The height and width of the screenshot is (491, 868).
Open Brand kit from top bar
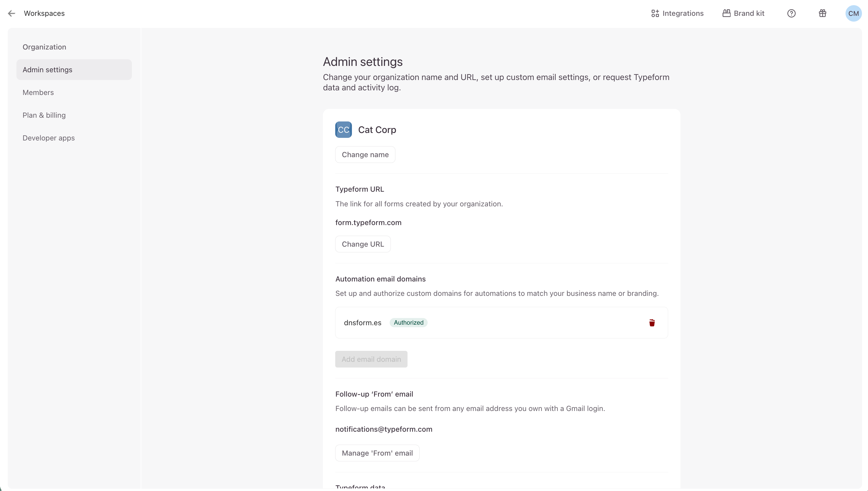click(x=743, y=14)
